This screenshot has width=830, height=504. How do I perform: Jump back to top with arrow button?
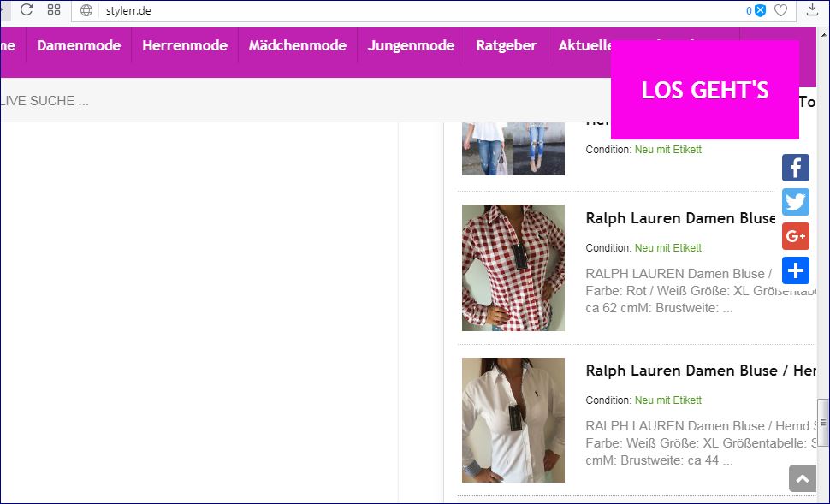(x=803, y=478)
